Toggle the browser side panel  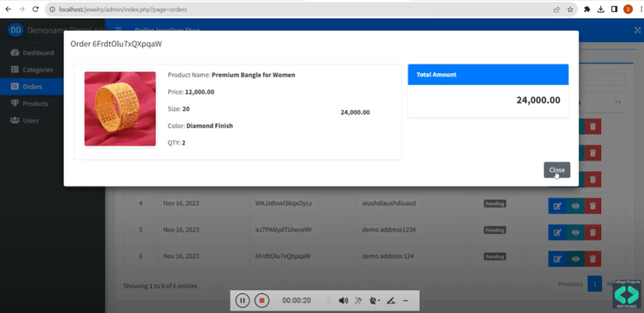pos(614,9)
